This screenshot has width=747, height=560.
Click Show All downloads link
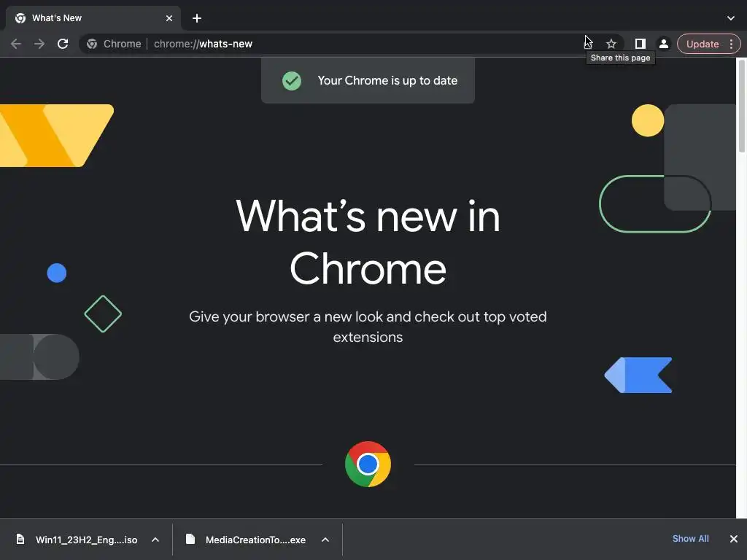pyautogui.click(x=690, y=539)
